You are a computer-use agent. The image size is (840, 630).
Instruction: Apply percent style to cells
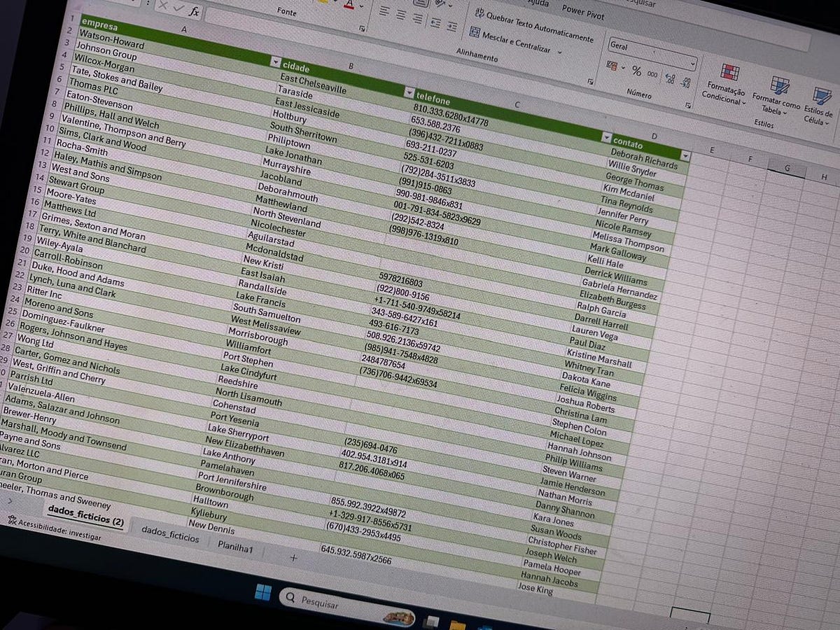coord(637,70)
